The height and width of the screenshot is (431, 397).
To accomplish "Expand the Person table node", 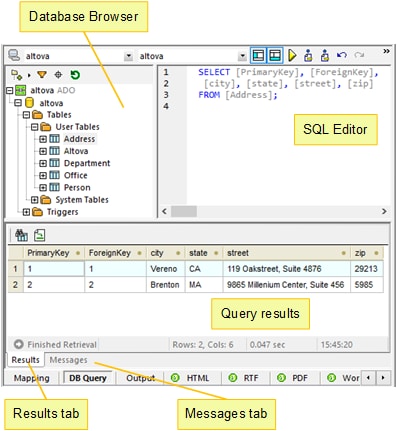I will click(x=43, y=188).
